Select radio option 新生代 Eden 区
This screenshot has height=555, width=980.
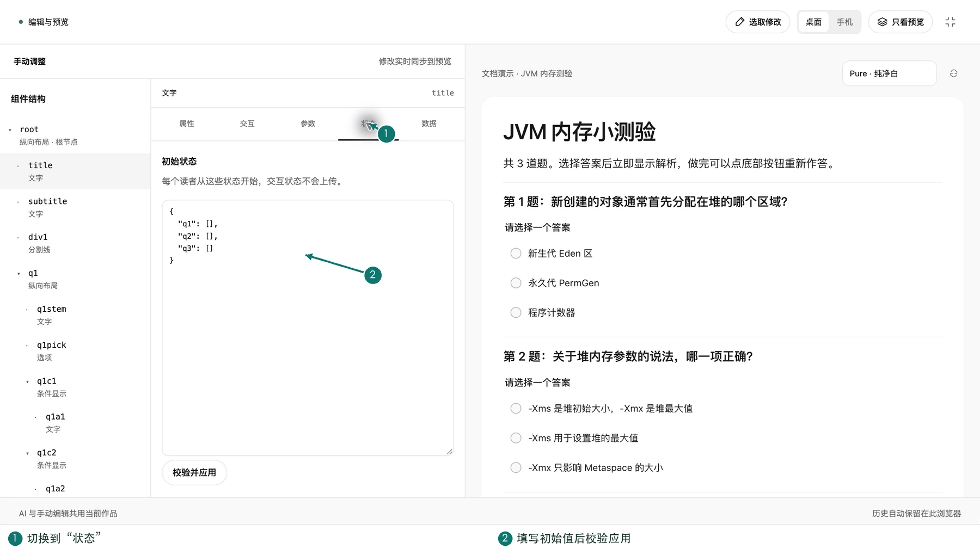[516, 254]
